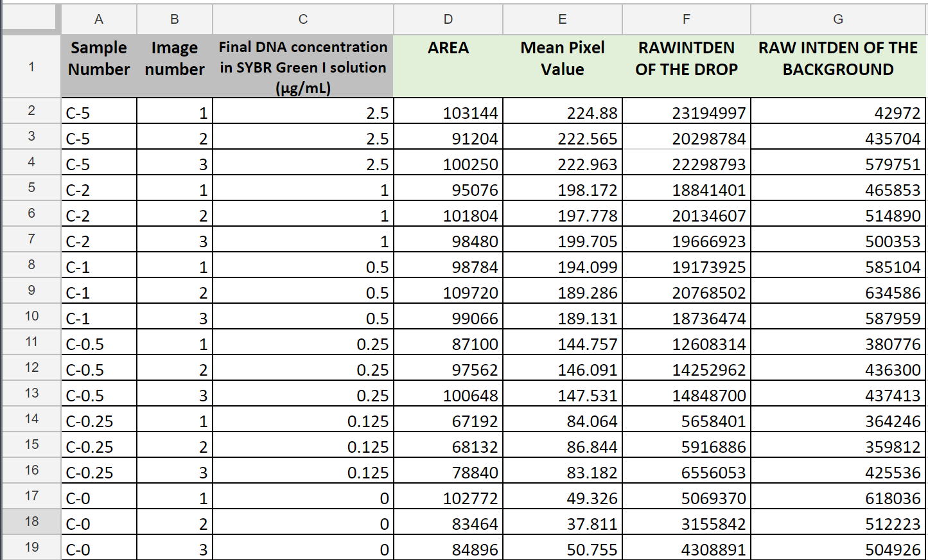Click the 'Mean Pixel Value' header cell
The image size is (928, 560).
point(562,67)
